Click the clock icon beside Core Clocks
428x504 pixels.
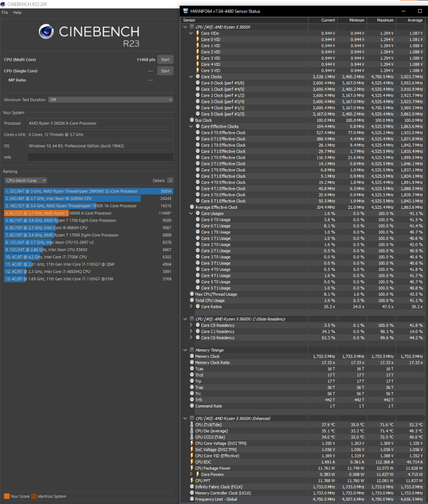(x=198, y=77)
